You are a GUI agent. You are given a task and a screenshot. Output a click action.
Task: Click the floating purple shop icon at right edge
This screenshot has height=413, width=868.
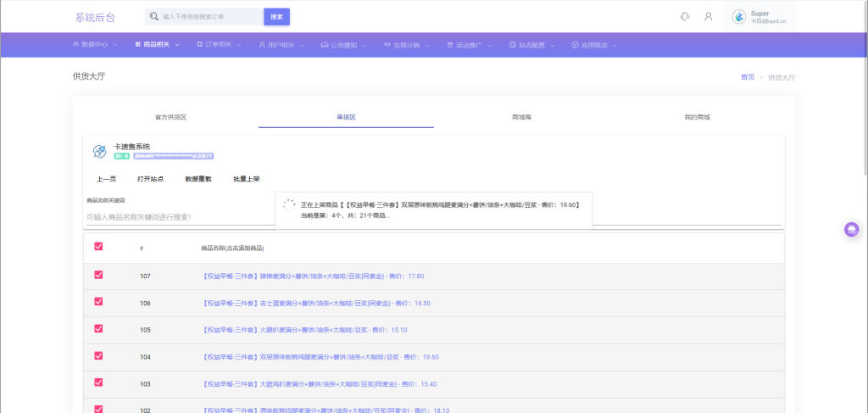pos(851,229)
